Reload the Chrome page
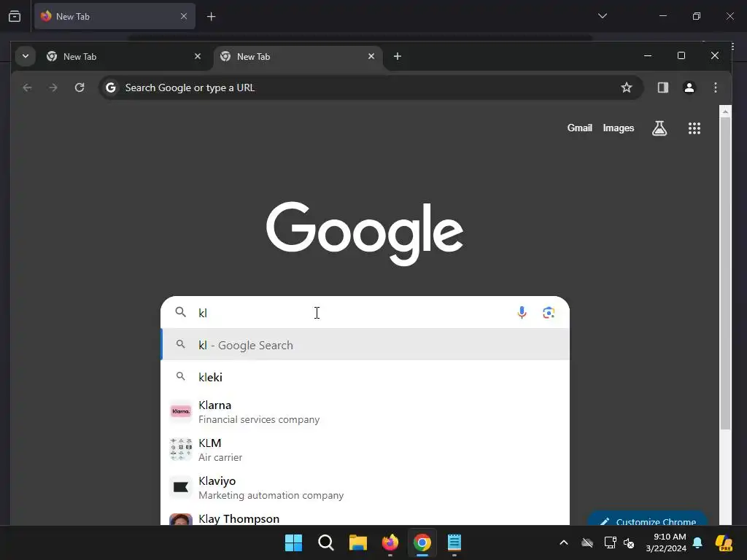Screen dimensions: 747x560 [80, 87]
